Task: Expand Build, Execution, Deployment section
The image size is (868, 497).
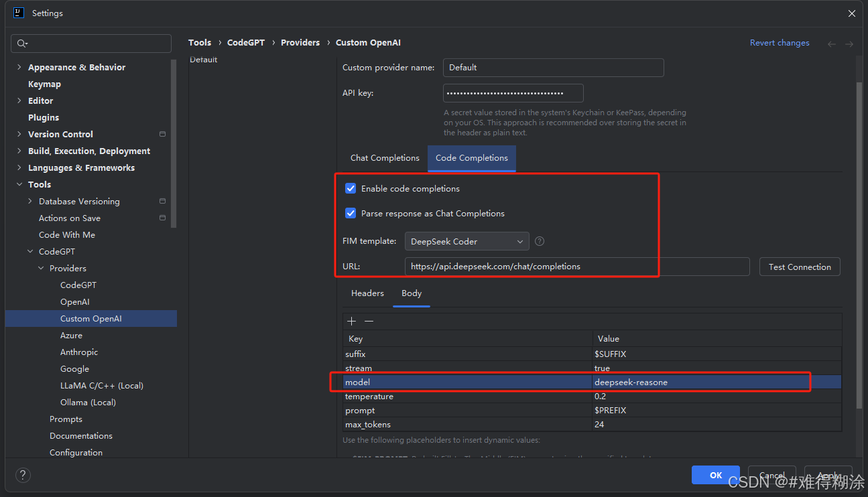Action: click(x=19, y=151)
